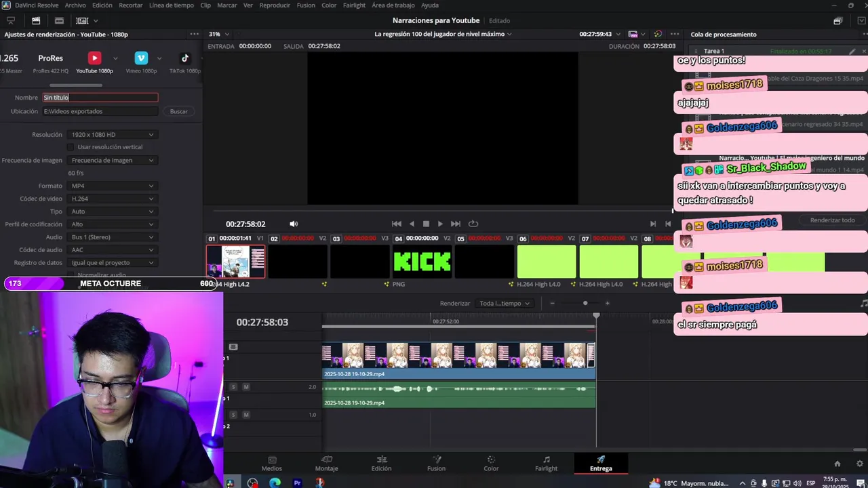The image size is (868, 488).
Task: Open Línea de tiempo menu
Action: (x=171, y=5)
